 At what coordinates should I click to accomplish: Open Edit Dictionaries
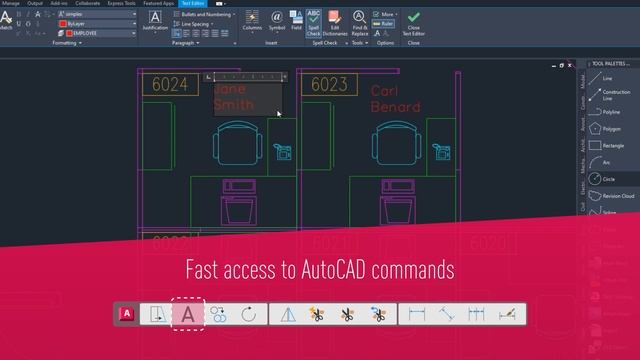335,23
